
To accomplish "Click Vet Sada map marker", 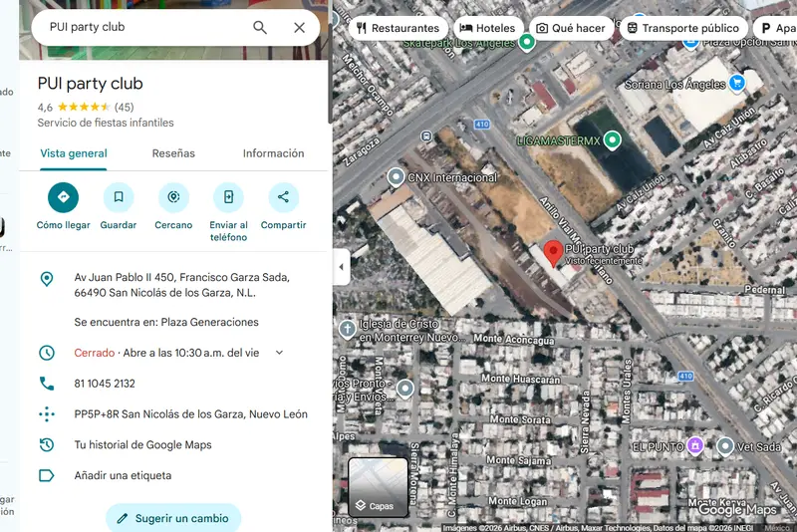I will (725, 446).
